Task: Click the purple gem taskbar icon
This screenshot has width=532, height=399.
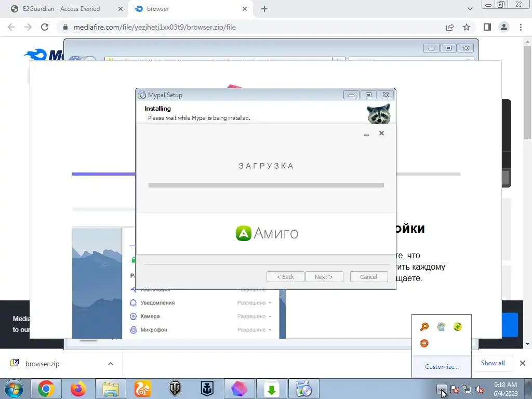Action: tap(239, 389)
